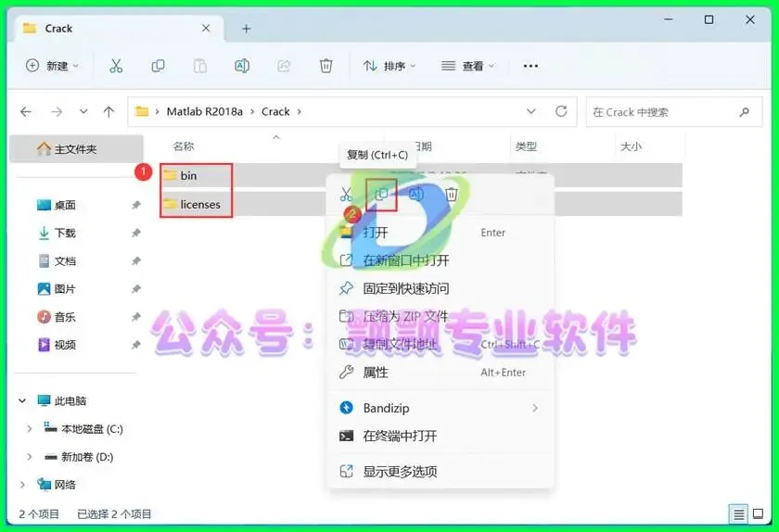
Task: Click the pin icon next to 文档
Action: coord(135,260)
